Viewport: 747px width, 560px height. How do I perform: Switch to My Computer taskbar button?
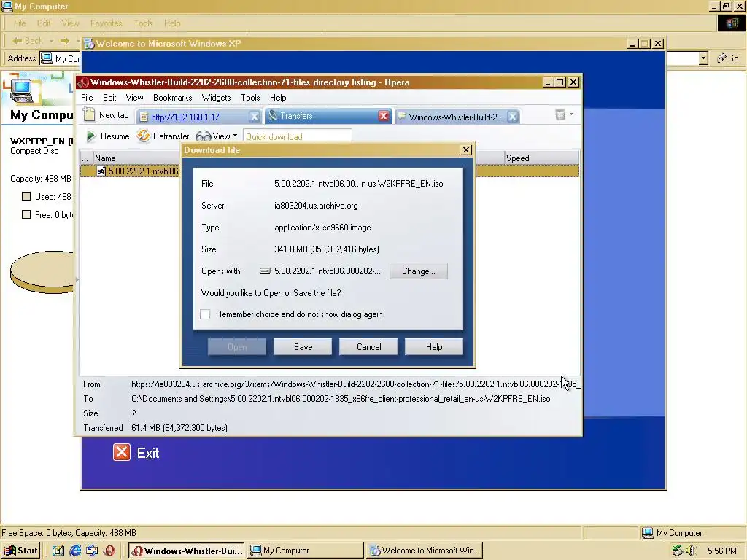(x=306, y=551)
